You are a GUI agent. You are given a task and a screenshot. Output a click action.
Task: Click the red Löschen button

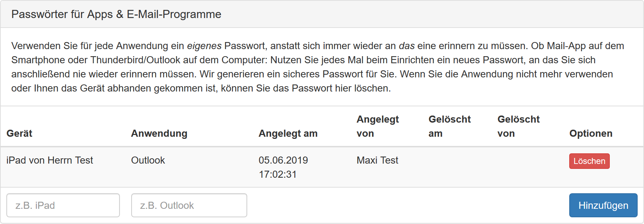589,161
